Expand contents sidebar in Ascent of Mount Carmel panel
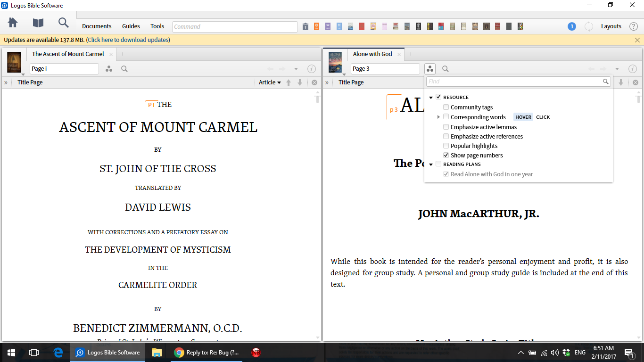644x362 pixels. [x=6, y=82]
